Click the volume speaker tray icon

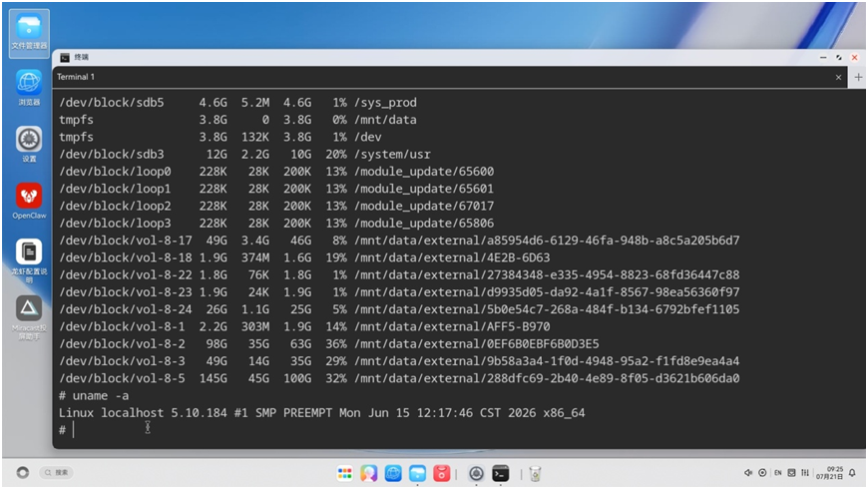pos(748,472)
